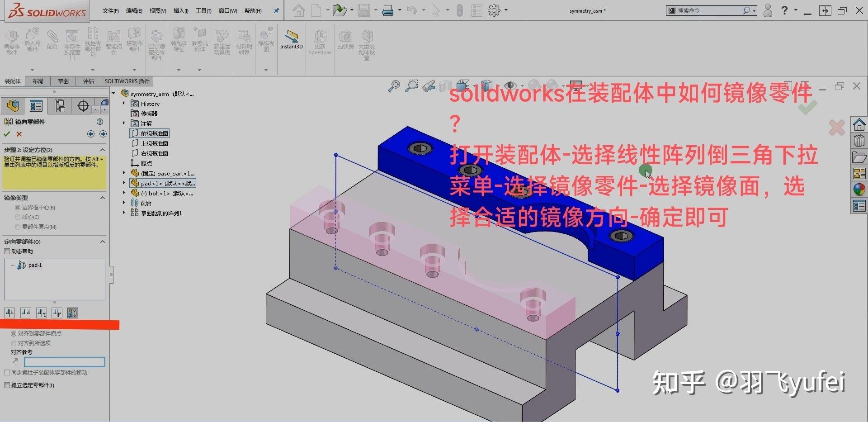Open the DimXpertManager crosshair tab icon
Image resolution: width=868 pixels, height=422 pixels.
[x=83, y=106]
